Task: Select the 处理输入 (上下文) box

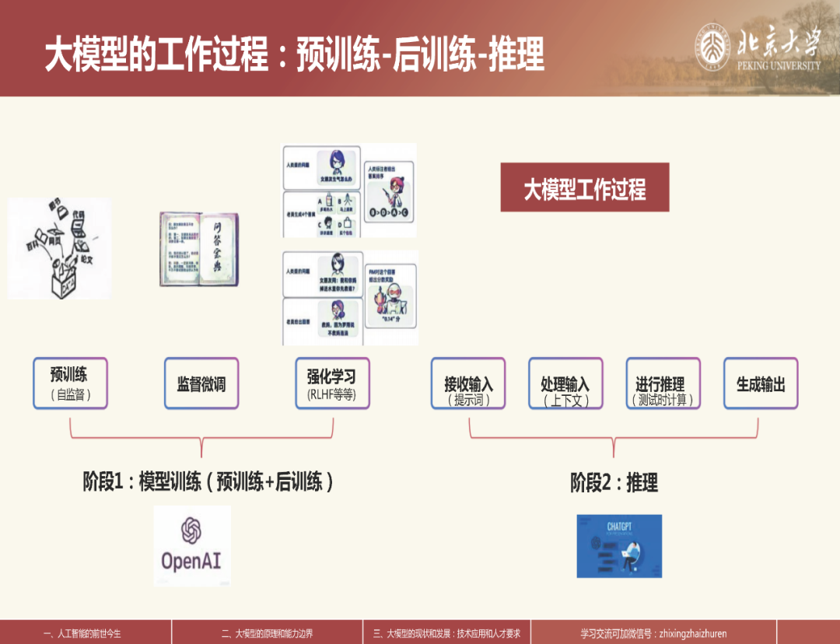Action: click(565, 383)
